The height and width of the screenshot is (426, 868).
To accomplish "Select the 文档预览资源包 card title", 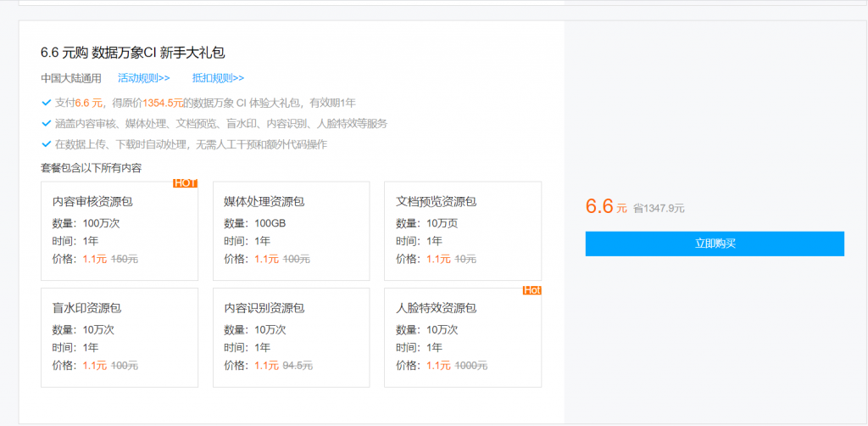I will [x=437, y=202].
